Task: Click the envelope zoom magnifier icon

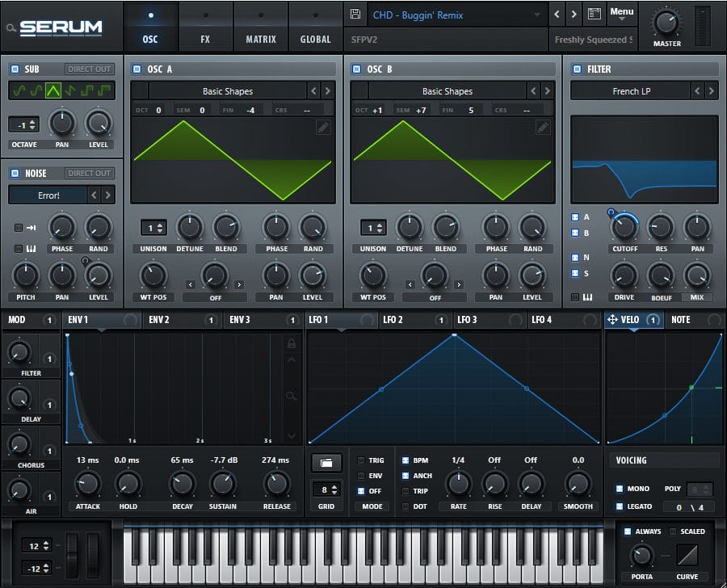Action: pyautogui.click(x=291, y=396)
